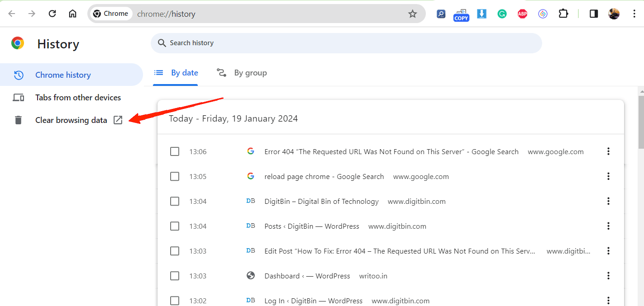Click the Chrome logo beside History
644x306 pixels.
(18, 43)
